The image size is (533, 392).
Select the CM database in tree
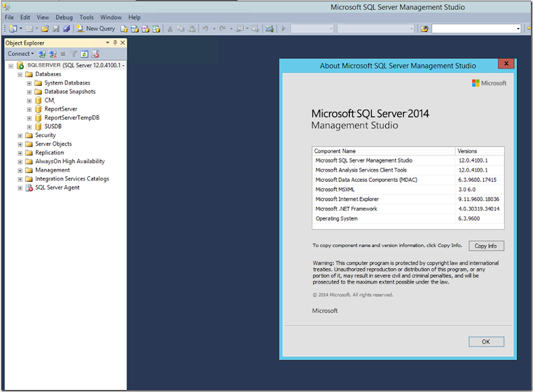tap(49, 100)
